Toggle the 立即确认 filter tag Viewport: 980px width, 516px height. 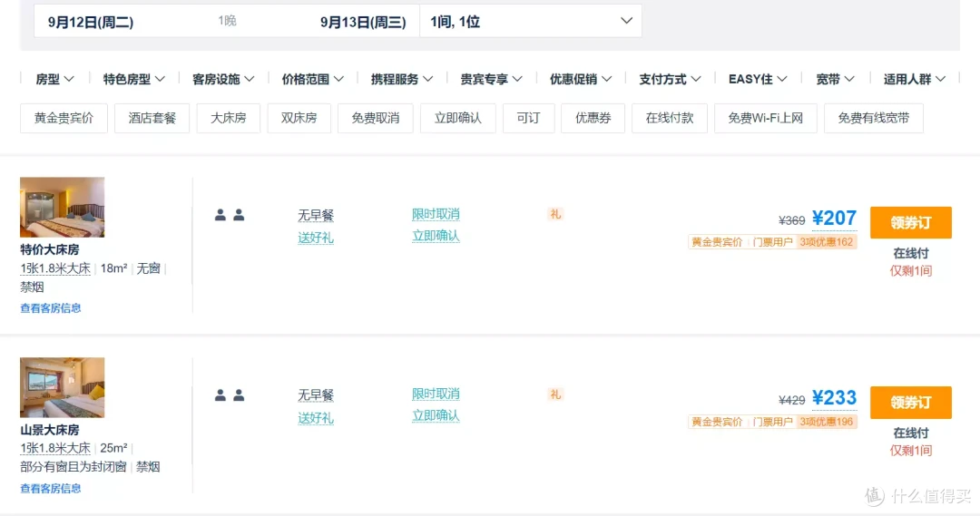pyautogui.click(x=458, y=118)
